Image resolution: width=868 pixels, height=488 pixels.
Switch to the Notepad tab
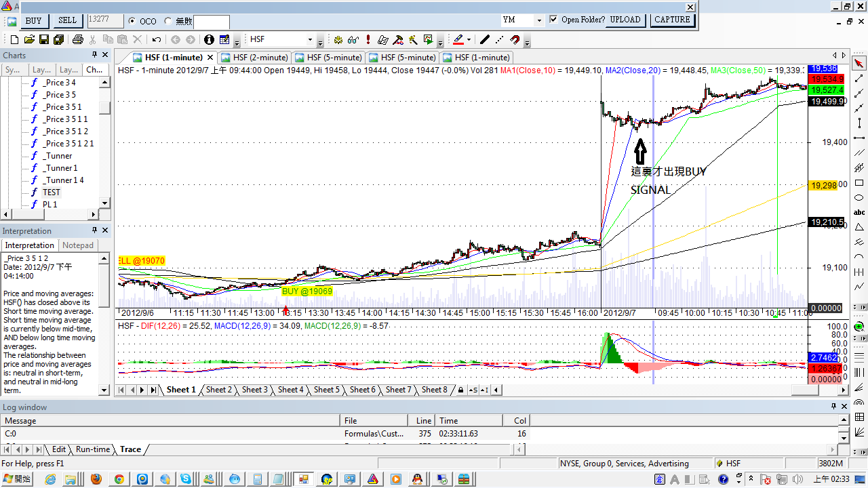[78, 245]
